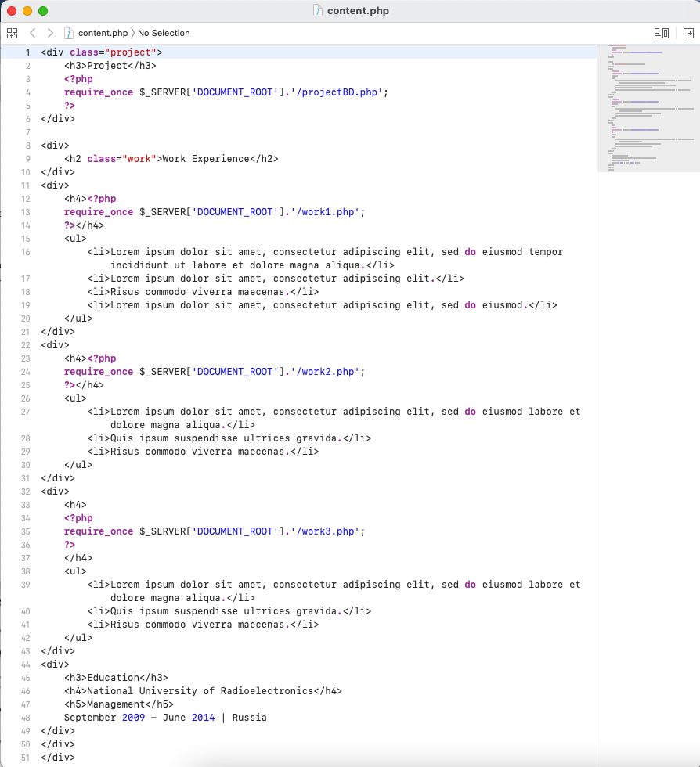
Task: Click the content.php file icon in jump bar
Action: (69, 33)
